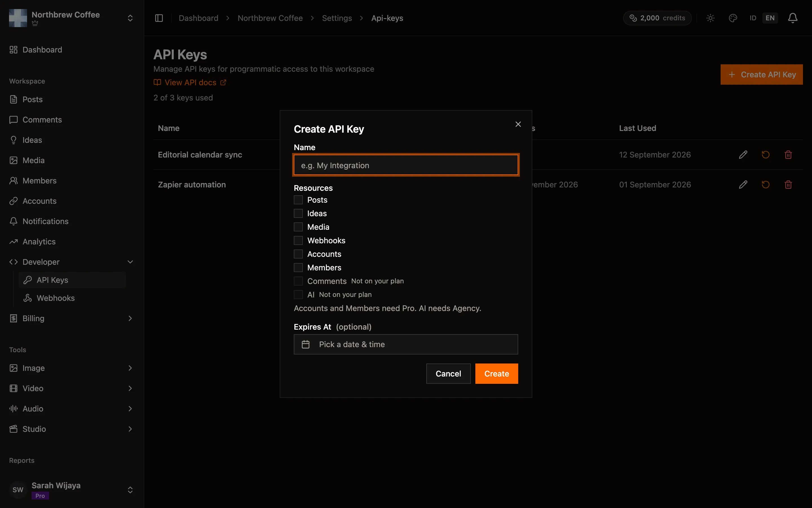Screen dimensions: 812x508
Task: Enable the Posts resource checkbox
Action: [298, 200]
